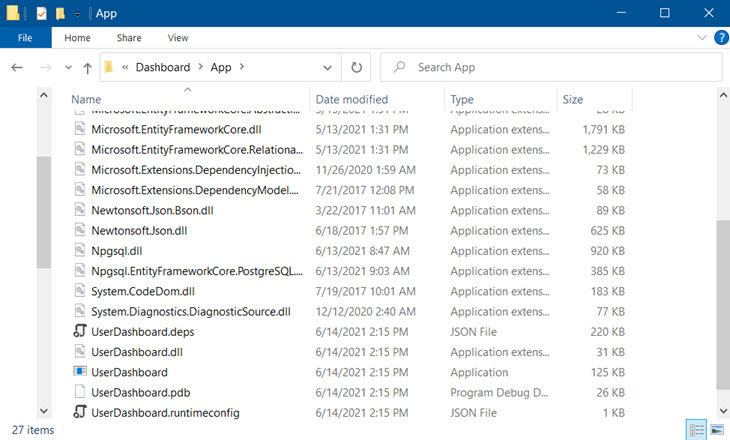Image resolution: width=730 pixels, height=440 pixels.
Task: Click the Search App input box
Action: pyautogui.click(x=551, y=68)
